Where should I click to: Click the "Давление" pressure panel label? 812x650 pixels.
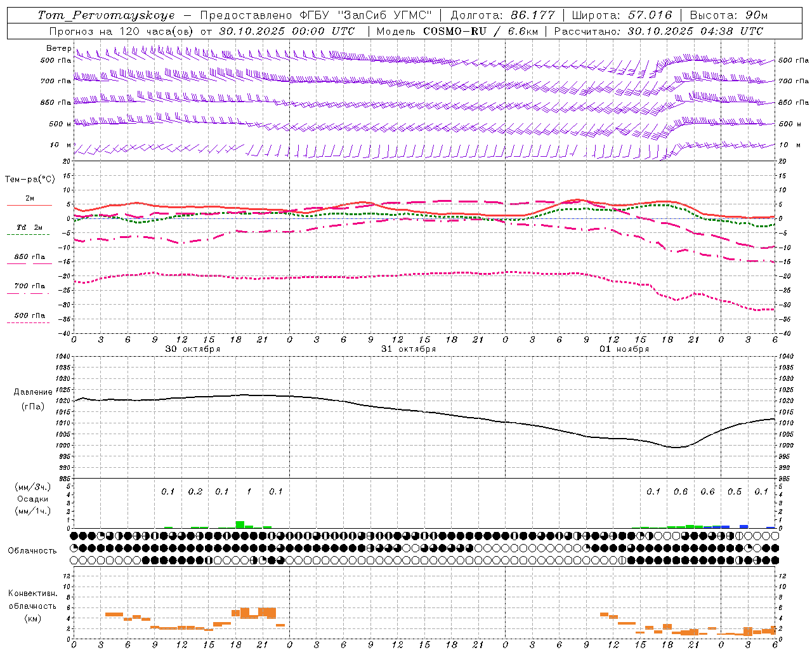point(33,392)
